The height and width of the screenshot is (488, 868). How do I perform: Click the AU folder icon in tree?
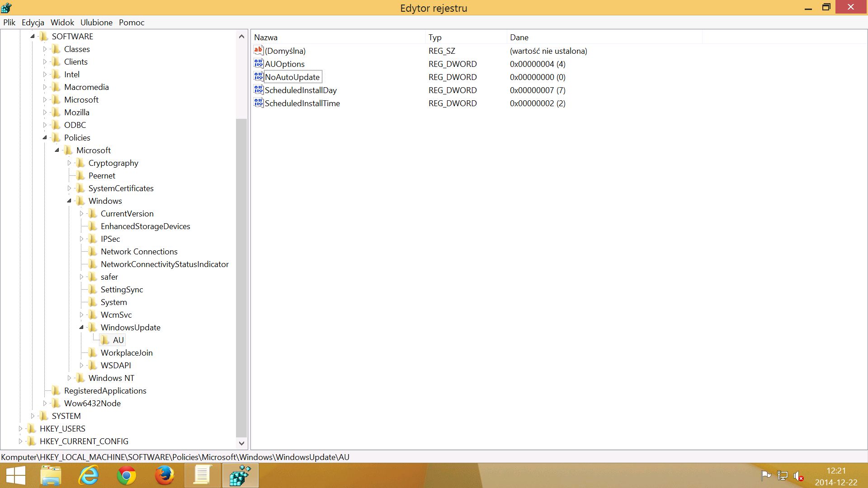point(105,340)
